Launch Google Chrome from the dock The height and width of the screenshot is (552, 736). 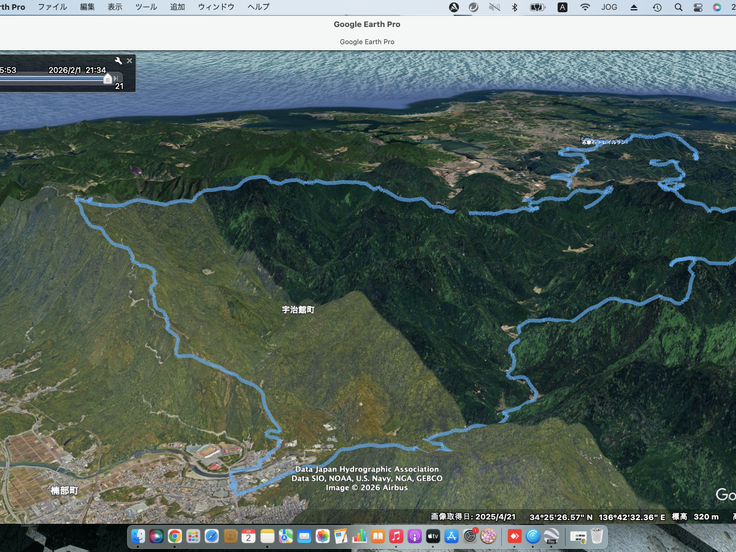(174, 537)
